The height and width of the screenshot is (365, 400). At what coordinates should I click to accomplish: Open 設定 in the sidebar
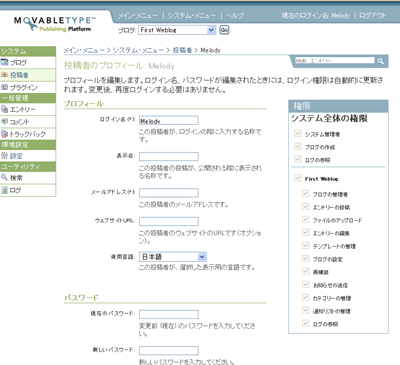coord(28,156)
